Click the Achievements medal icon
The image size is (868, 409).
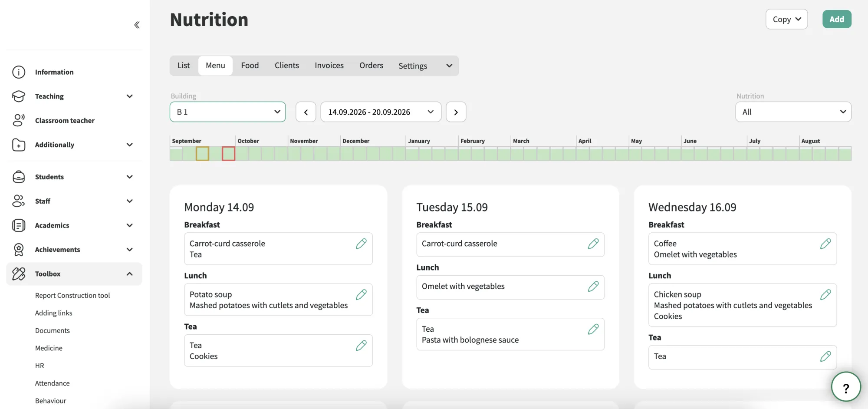[x=19, y=250]
